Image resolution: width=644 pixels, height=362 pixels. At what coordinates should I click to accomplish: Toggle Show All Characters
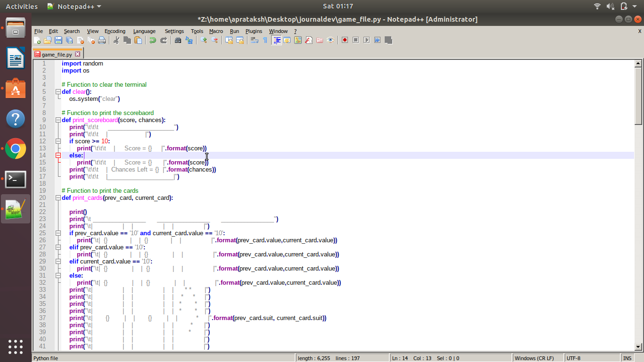point(264,40)
